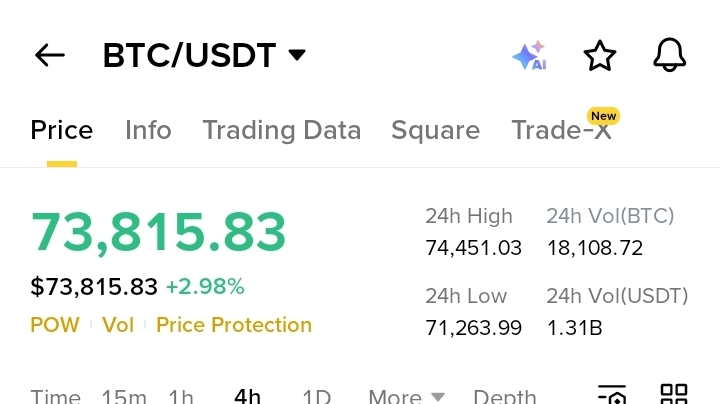This screenshot has height=404, width=720.
Task: Tap the Price Protection tag
Action: point(234,325)
